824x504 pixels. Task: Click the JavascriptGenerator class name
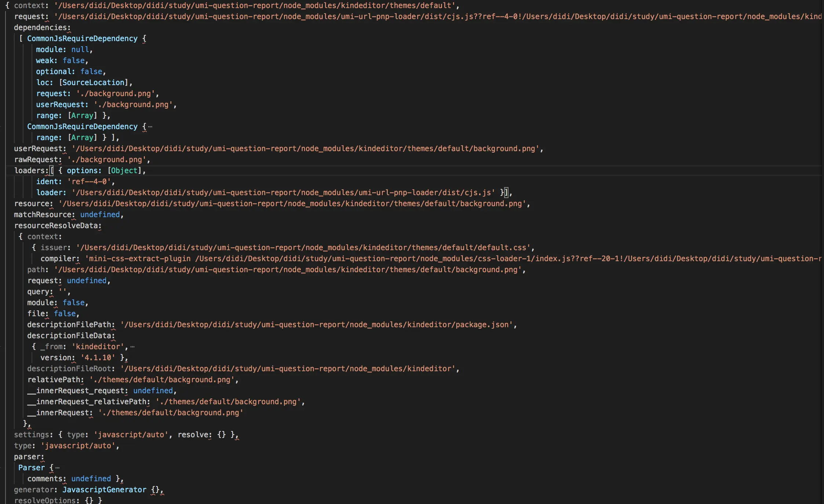pos(104,490)
